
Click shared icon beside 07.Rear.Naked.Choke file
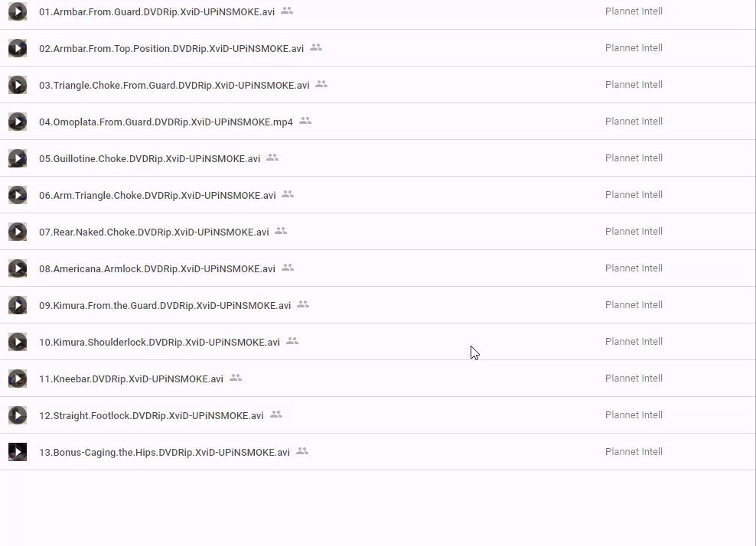click(x=281, y=231)
